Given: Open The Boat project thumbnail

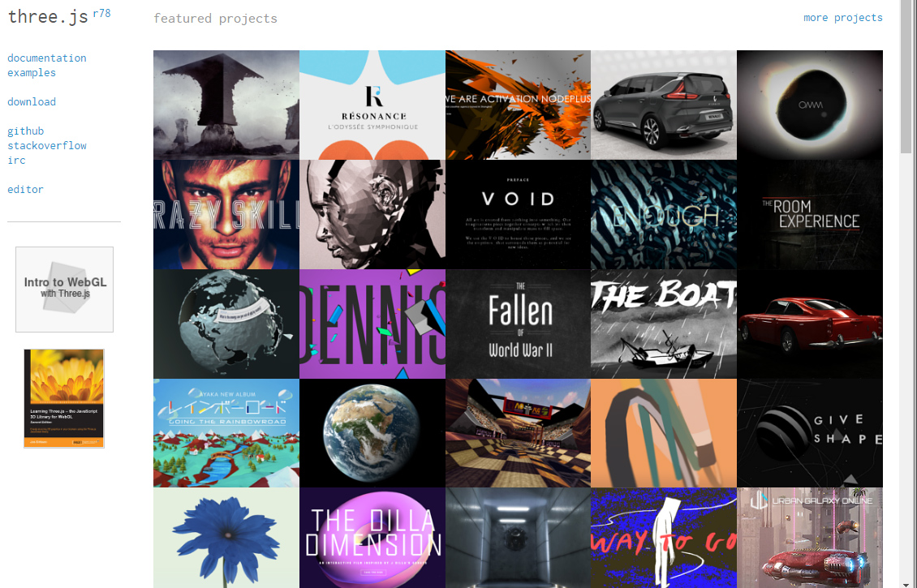Looking at the screenshot, I should pos(664,324).
